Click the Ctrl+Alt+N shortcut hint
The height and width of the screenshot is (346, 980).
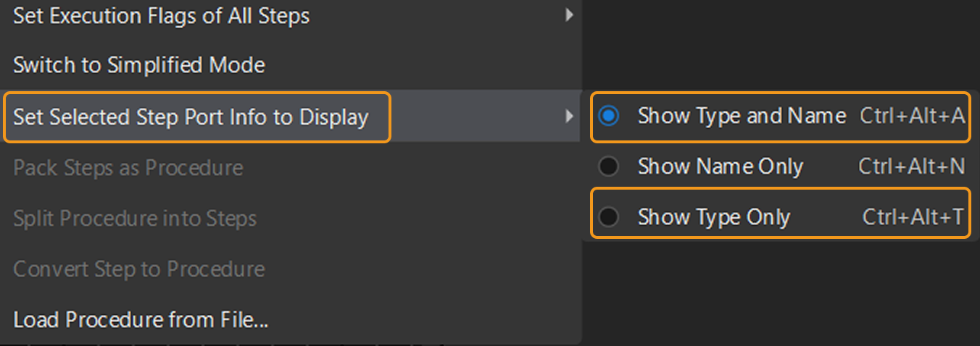pyautogui.click(x=912, y=166)
